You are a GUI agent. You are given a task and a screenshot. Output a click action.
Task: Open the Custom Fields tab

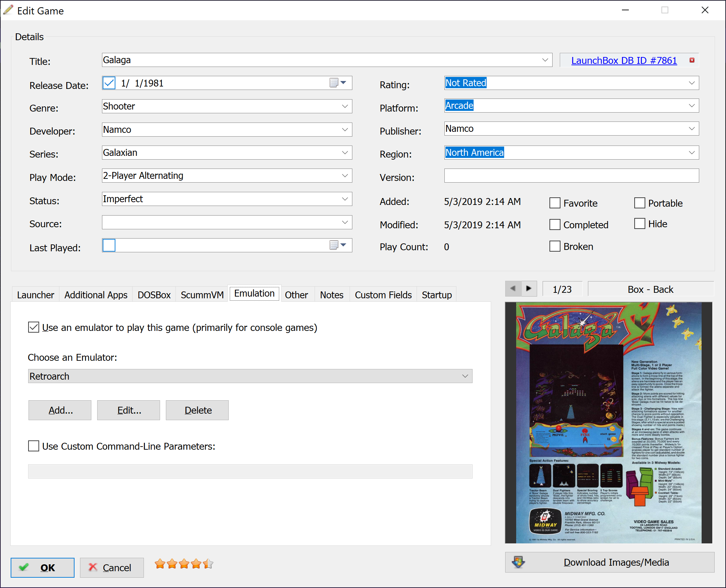(x=383, y=295)
